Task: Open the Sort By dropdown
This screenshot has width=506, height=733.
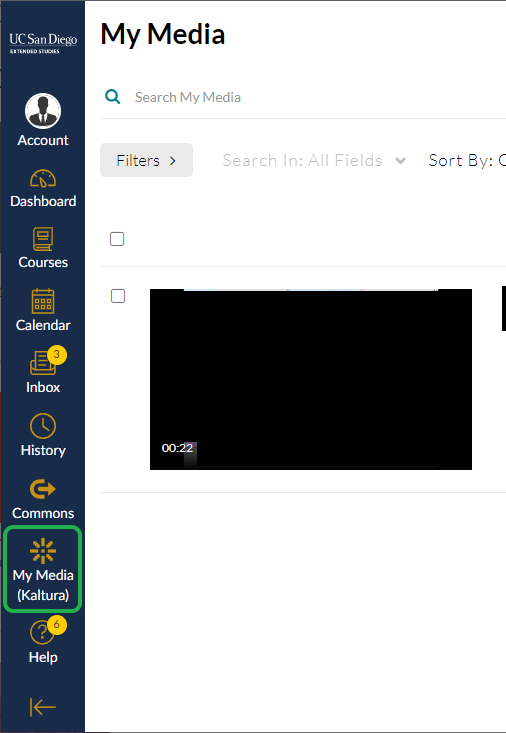Action: pyautogui.click(x=467, y=160)
